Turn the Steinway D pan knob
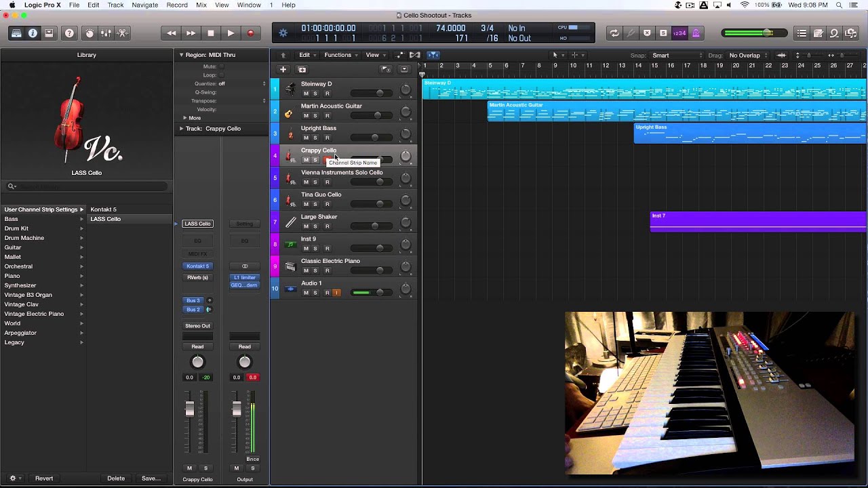Screen dimensions: 868x488 pos(406,89)
